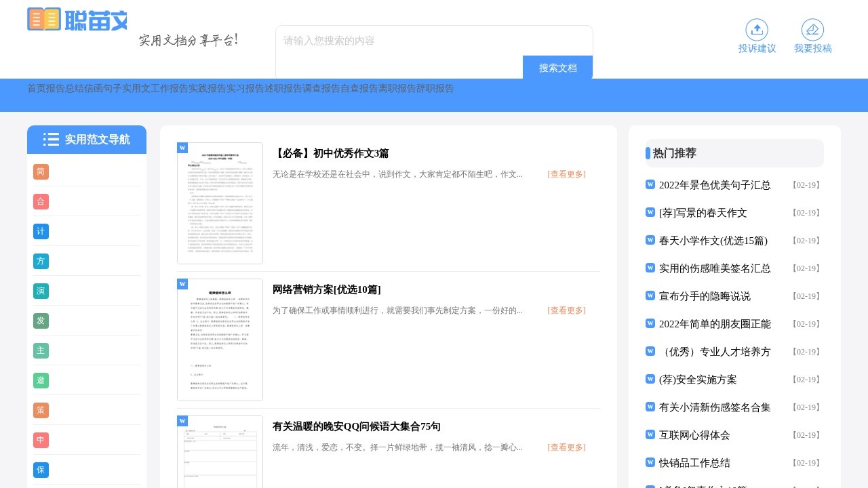
Task: Click the blue 计 sidebar icon
Action: pyautogui.click(x=41, y=232)
